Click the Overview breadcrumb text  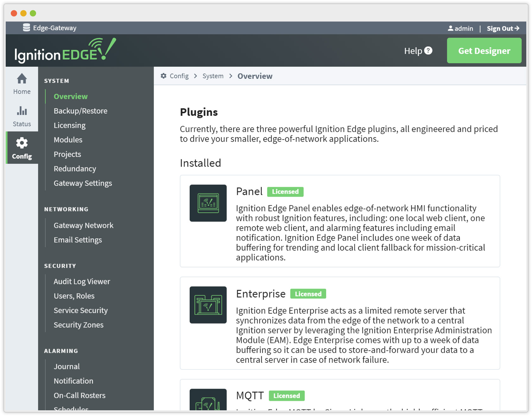255,76
